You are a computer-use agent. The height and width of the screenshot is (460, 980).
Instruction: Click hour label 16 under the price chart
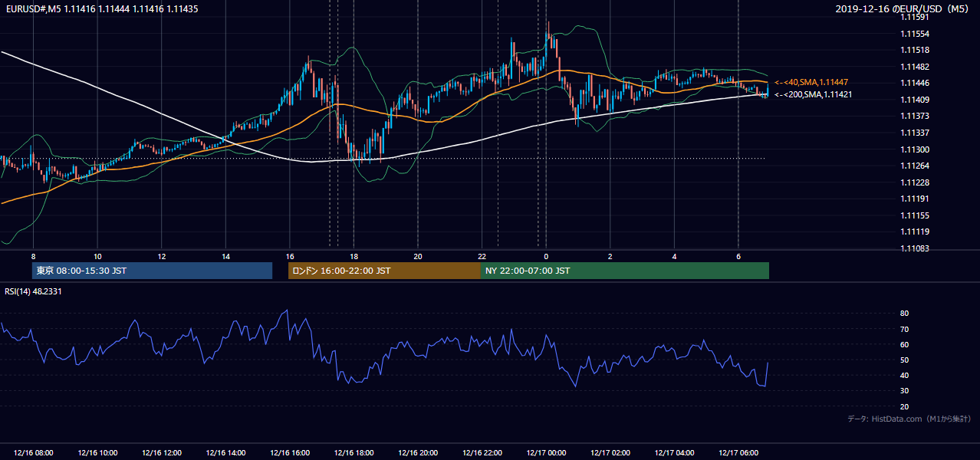tap(290, 255)
